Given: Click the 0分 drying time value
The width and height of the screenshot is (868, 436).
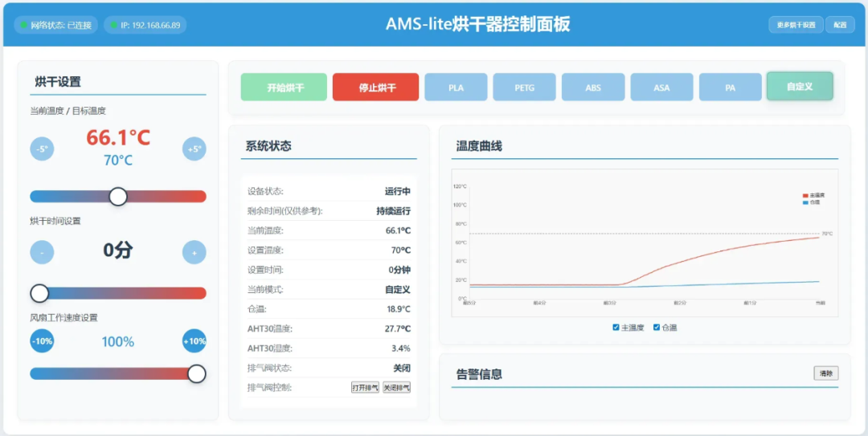Looking at the screenshot, I should point(118,250).
